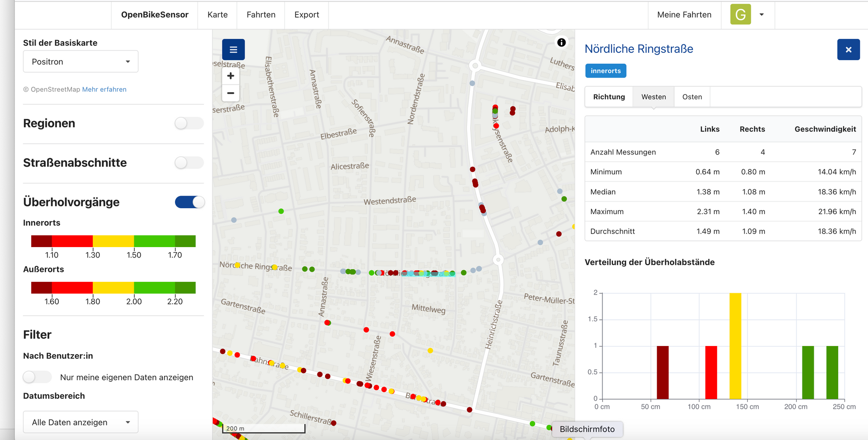Toggle Nur meine eigenen Daten anzeigen
868x440 pixels.
coord(37,377)
